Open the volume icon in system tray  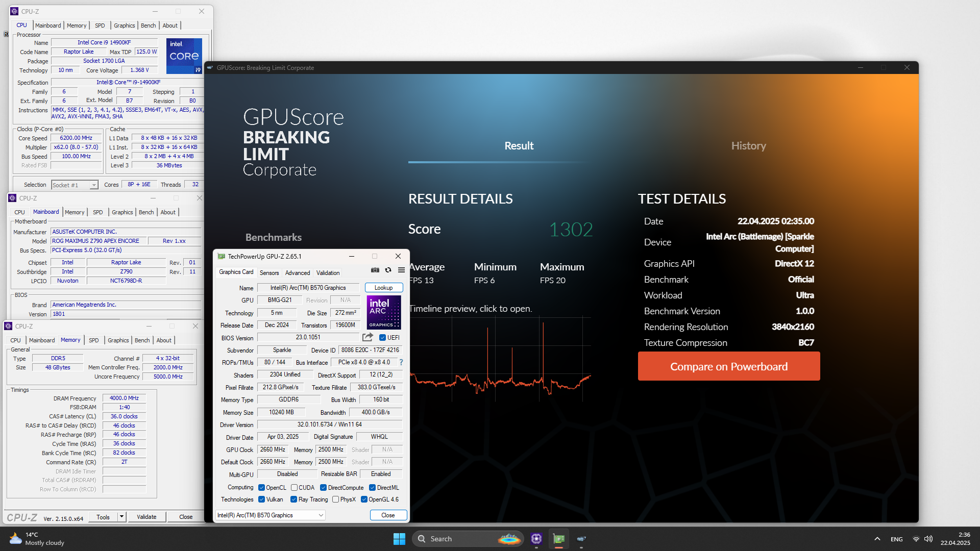pyautogui.click(x=928, y=539)
